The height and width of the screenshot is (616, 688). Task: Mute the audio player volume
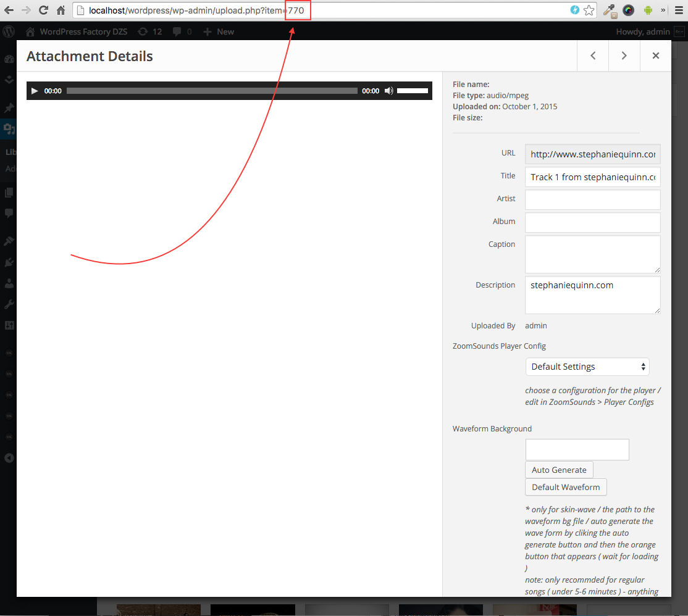pyautogui.click(x=388, y=91)
